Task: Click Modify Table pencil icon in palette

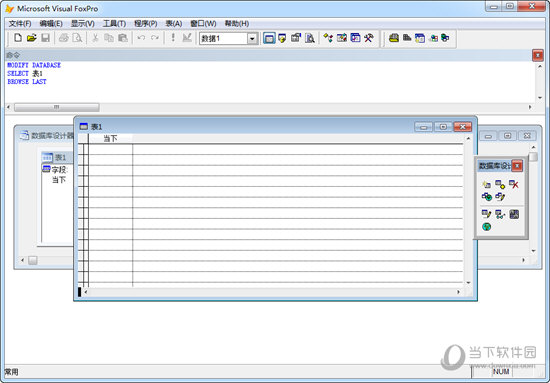Action: [486, 214]
